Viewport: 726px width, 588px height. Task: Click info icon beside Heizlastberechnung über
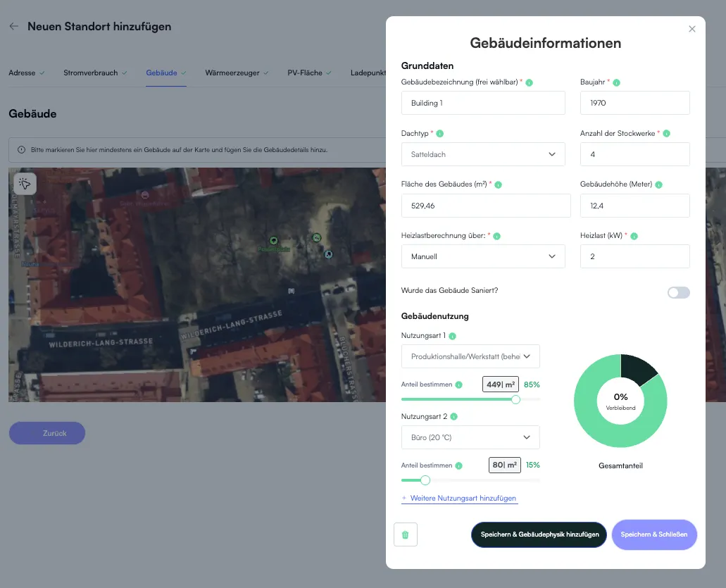497,236
